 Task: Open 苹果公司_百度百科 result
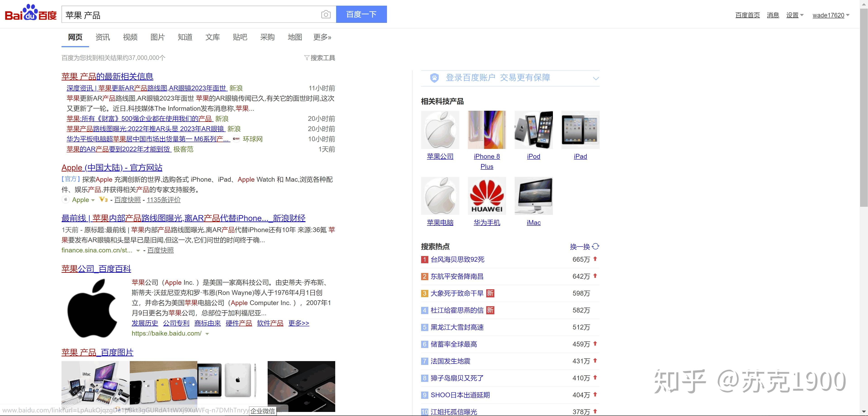pos(96,269)
